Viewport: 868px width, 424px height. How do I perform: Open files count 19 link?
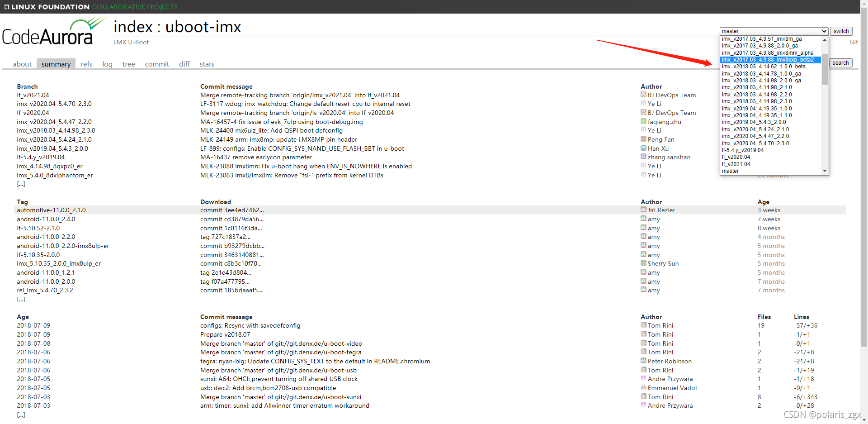(761, 325)
